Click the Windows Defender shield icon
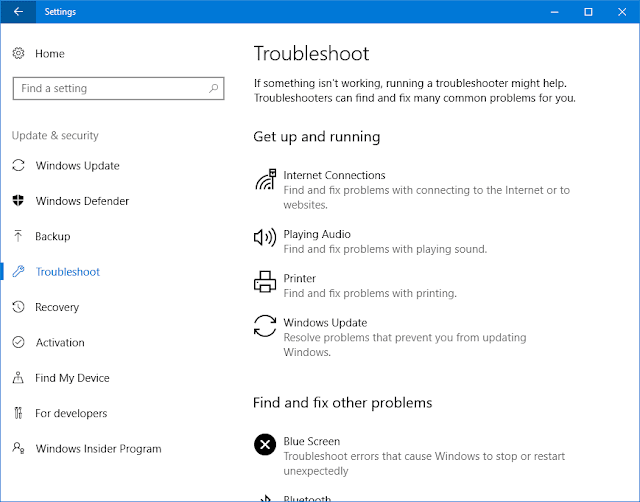Screen dimensions: 640x502 18,200
